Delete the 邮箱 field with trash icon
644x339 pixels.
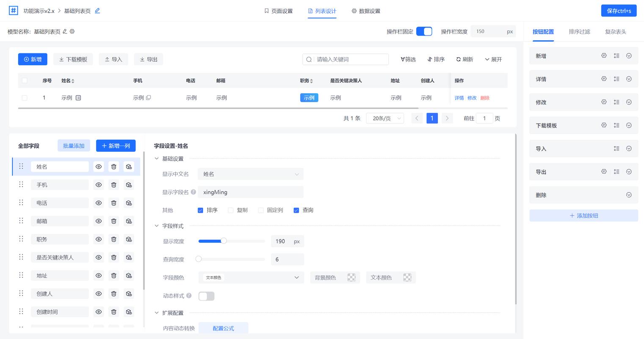[114, 221]
